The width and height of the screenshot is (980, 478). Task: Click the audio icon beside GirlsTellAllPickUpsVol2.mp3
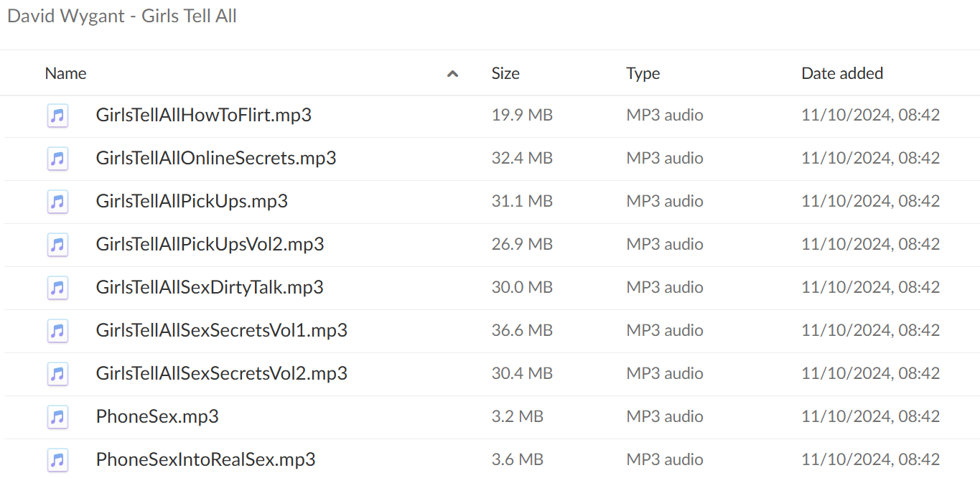(x=58, y=245)
